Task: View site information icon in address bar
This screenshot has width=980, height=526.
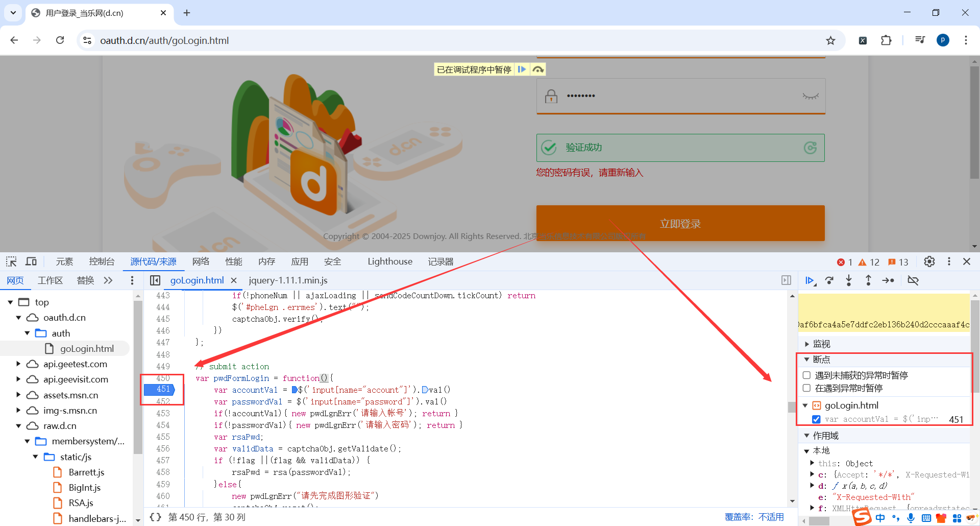Action: point(87,40)
